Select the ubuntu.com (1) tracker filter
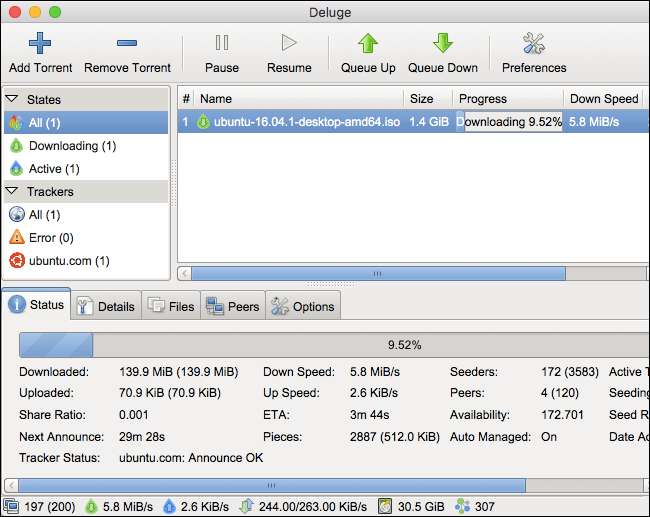This screenshot has height=517, width=650. pyautogui.click(x=68, y=261)
